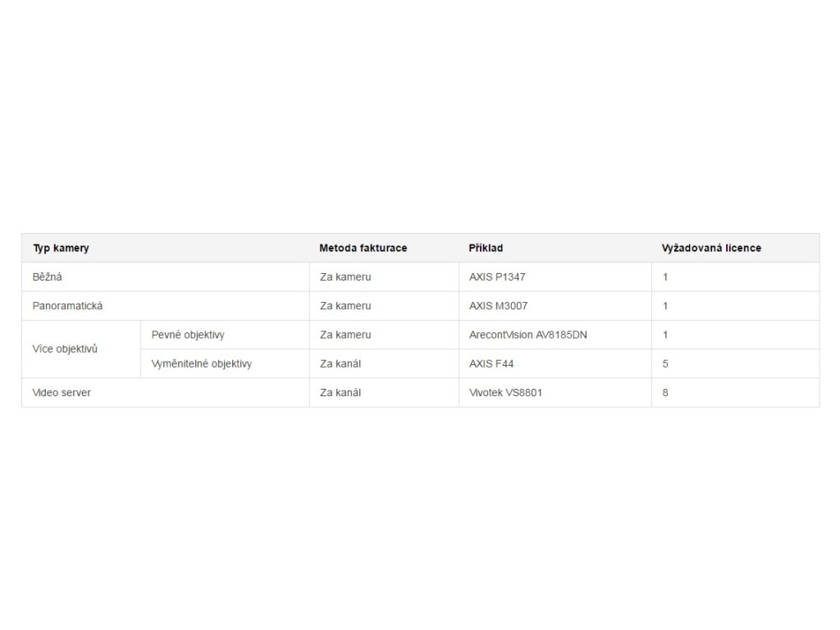
Task: Select the "Příklad" column header
Action: [486, 248]
